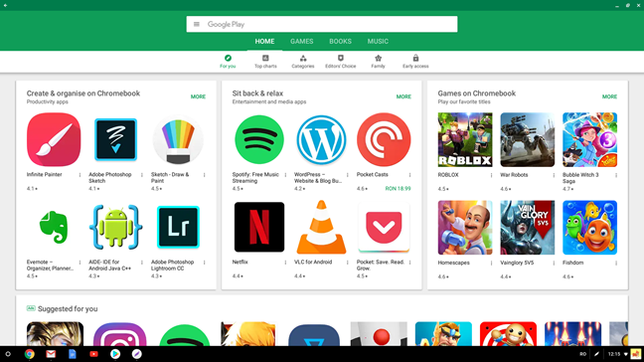Open the Spotify app icon
This screenshot has width=644, height=362.
click(x=259, y=139)
